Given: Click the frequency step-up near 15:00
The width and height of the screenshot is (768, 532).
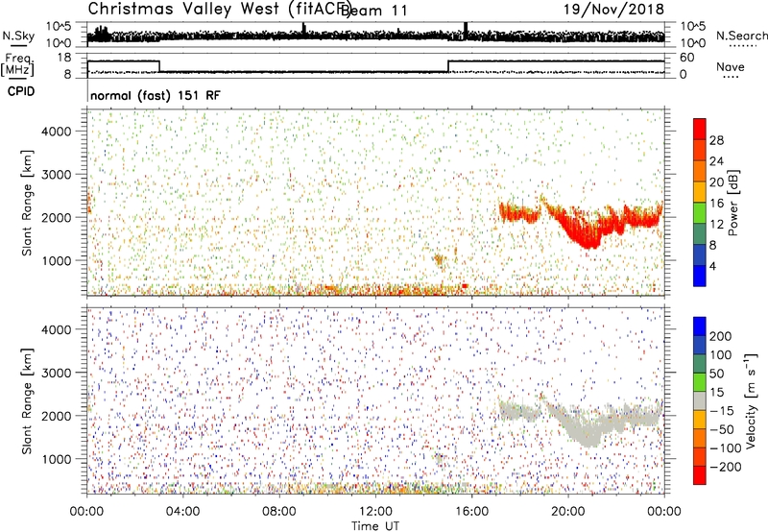Looking at the screenshot, I should coord(448,66).
